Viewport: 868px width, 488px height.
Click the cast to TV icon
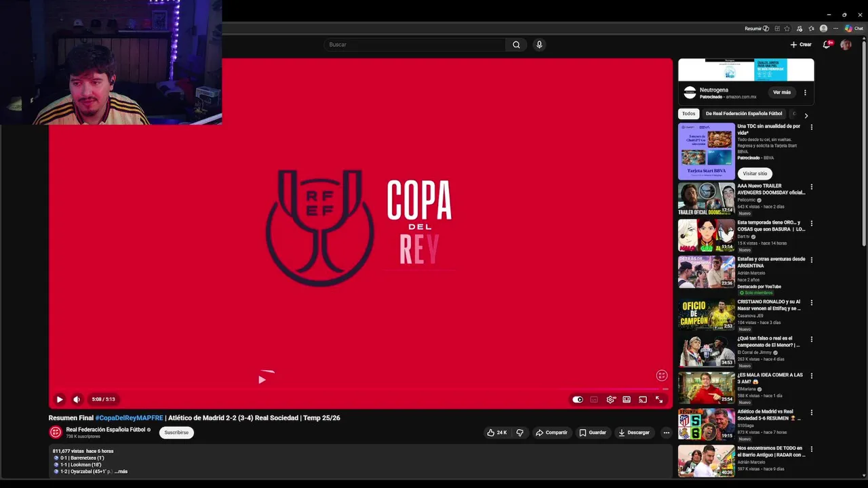(643, 399)
